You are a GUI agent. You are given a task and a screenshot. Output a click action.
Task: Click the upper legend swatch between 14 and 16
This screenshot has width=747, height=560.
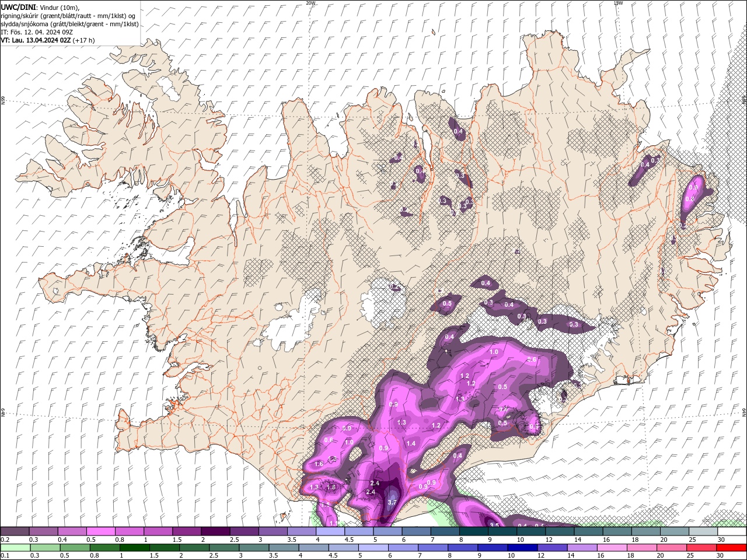588,531
